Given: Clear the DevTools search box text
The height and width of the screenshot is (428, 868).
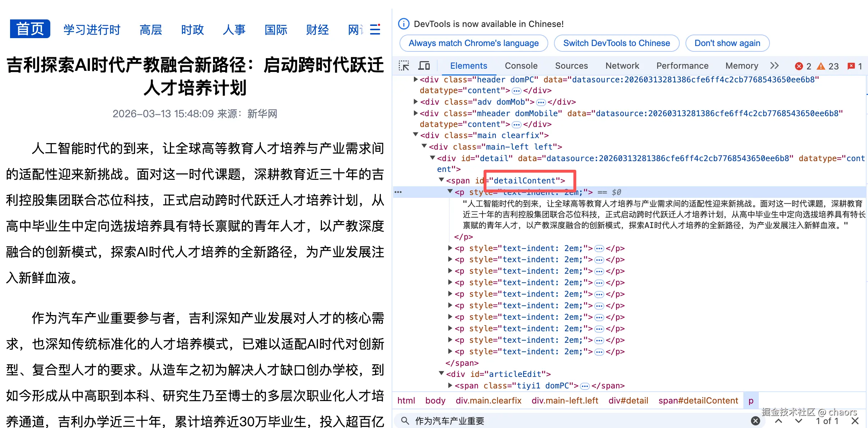Looking at the screenshot, I should (756, 421).
